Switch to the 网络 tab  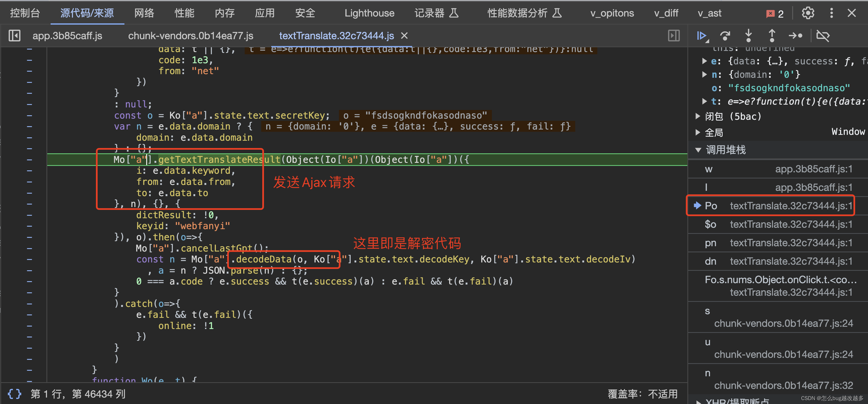pyautogui.click(x=144, y=13)
